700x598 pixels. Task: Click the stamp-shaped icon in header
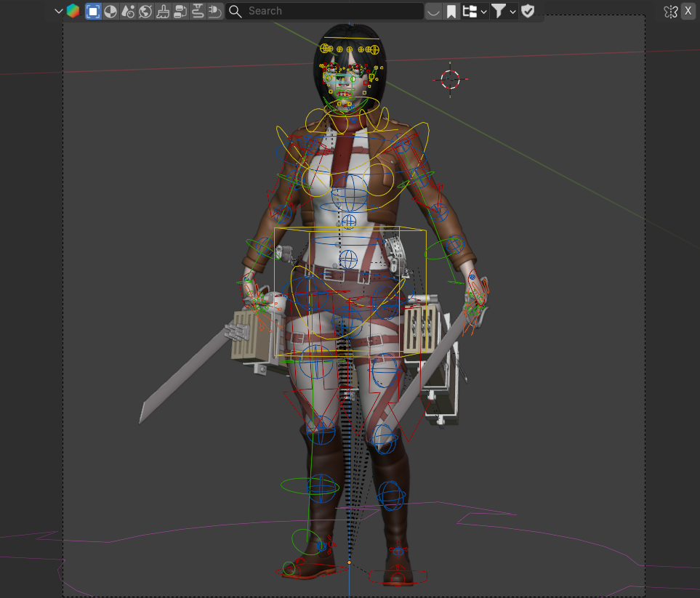[x=198, y=11]
